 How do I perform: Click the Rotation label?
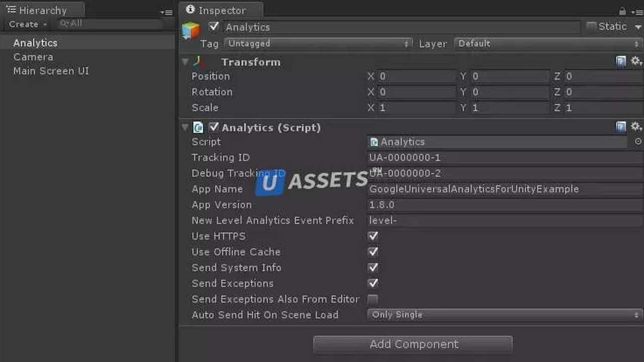point(212,92)
